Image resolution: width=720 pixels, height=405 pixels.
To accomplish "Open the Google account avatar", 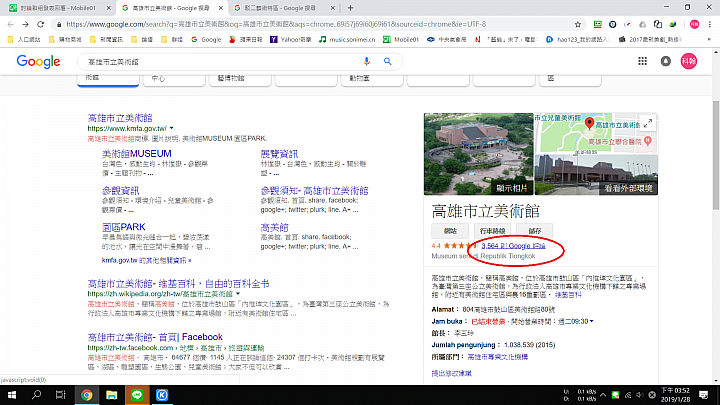I will tap(689, 61).
